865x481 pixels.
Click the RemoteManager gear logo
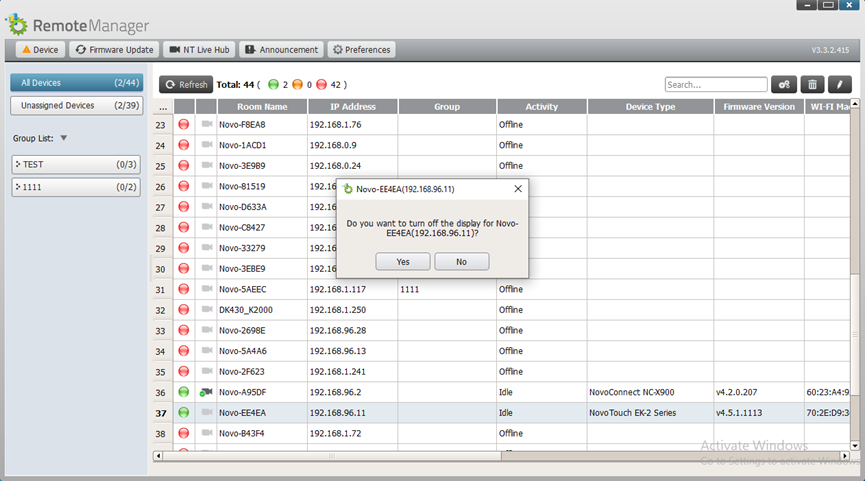(x=17, y=24)
